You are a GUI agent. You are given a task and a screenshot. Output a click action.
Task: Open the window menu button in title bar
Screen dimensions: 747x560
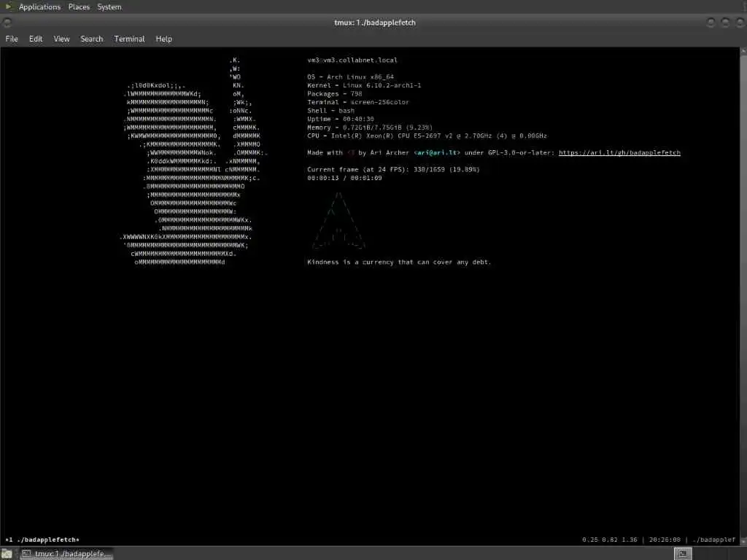click(7, 23)
